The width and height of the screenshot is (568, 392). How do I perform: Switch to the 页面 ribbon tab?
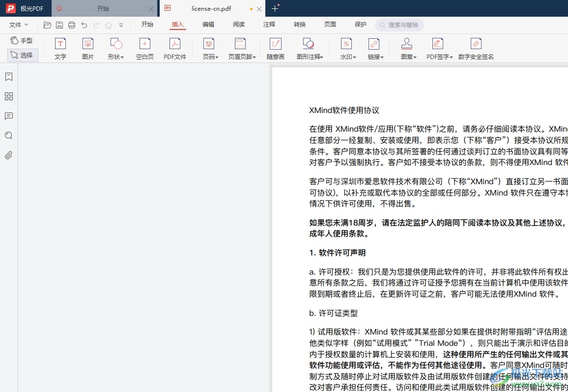pos(330,24)
